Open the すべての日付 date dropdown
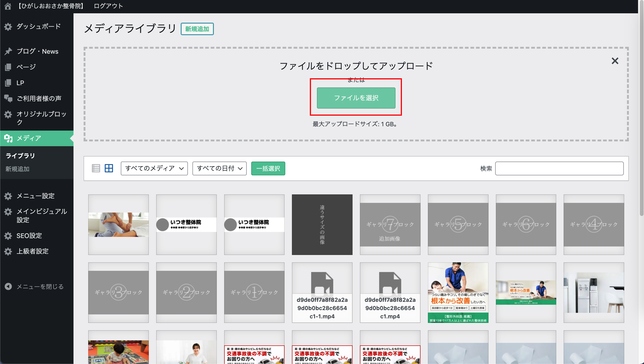644x364 pixels. 219,168
